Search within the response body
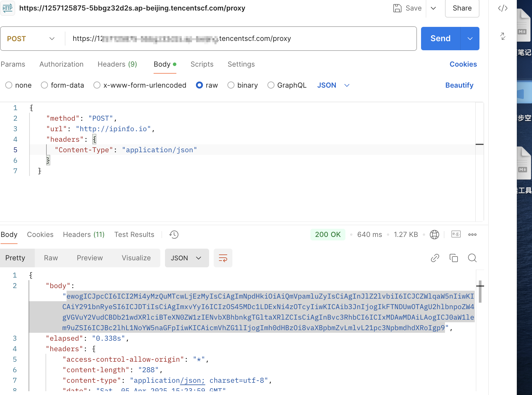This screenshot has height=395, width=532. tap(472, 258)
